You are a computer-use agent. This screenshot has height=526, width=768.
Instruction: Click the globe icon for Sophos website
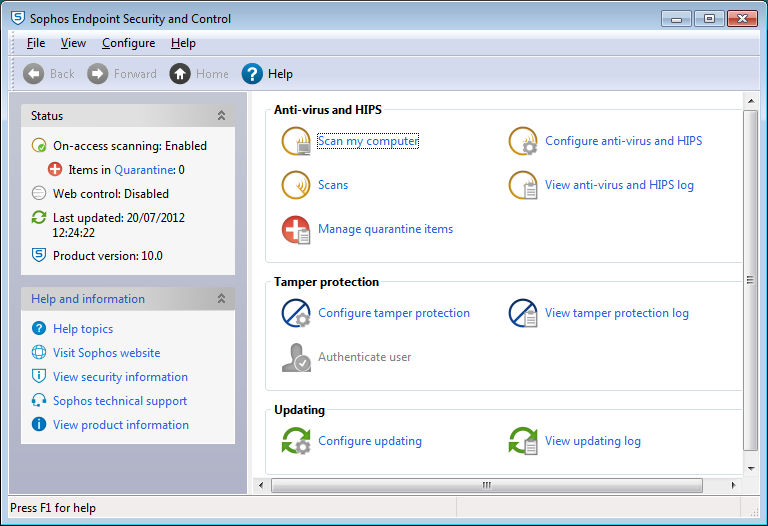[x=39, y=352]
